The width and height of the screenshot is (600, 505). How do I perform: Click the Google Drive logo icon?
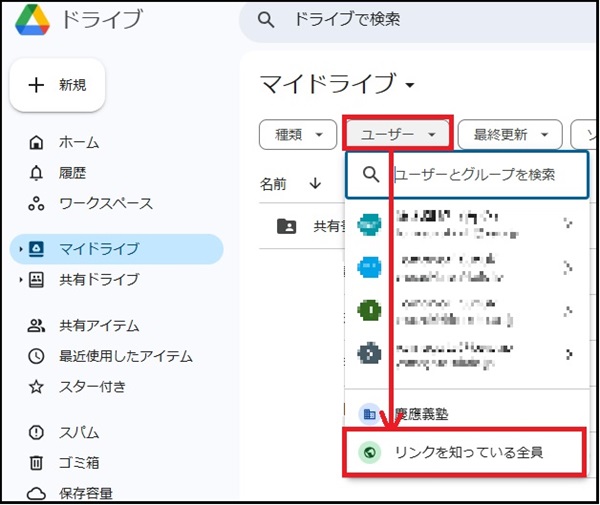31,21
